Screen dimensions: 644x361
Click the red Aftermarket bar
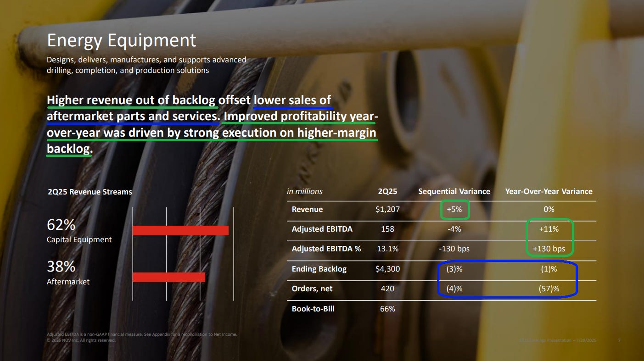pyautogui.click(x=169, y=277)
